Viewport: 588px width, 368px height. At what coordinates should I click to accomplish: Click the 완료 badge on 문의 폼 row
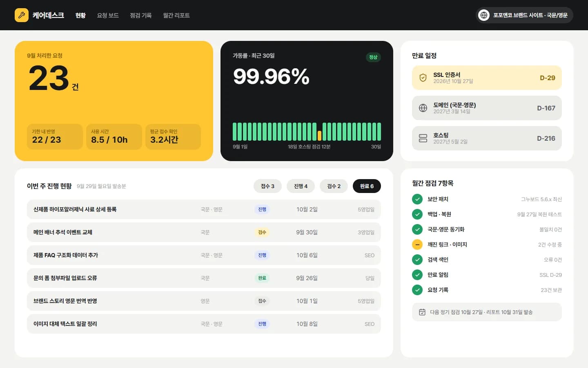click(262, 278)
